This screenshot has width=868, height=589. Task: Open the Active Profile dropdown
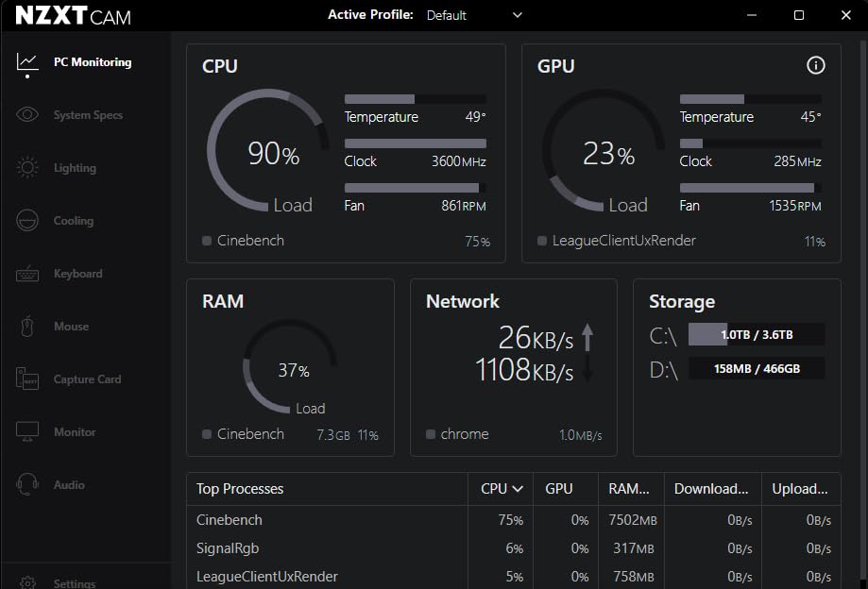pyautogui.click(x=474, y=15)
